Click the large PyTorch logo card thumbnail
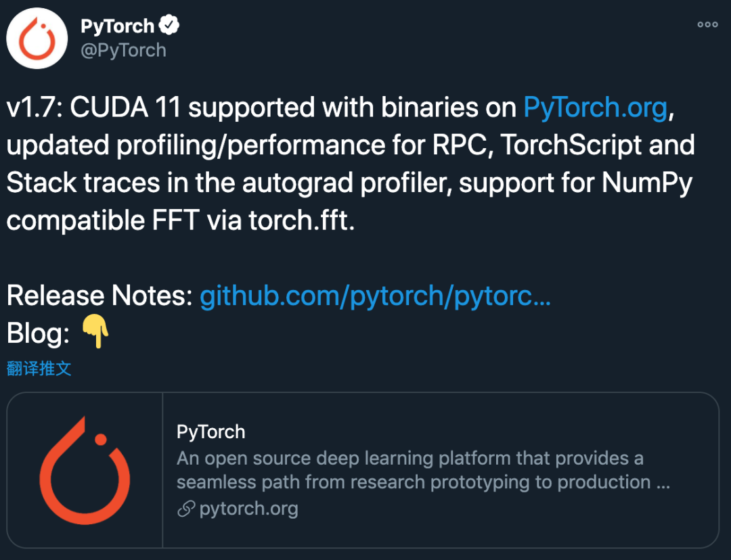 pos(85,470)
